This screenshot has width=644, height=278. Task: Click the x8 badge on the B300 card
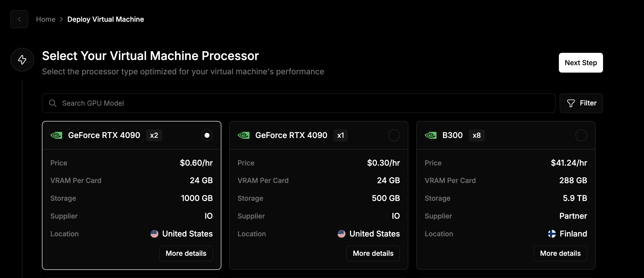(x=477, y=135)
